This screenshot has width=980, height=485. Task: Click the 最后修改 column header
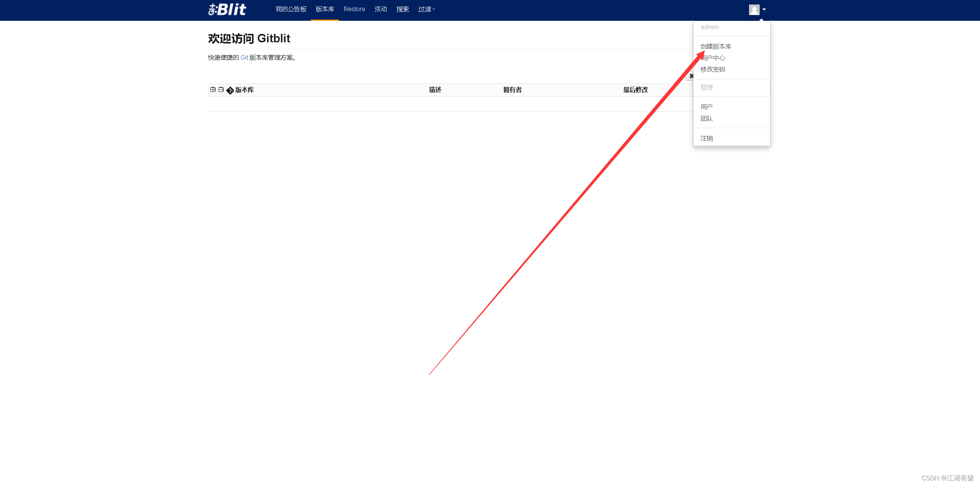[x=636, y=90]
